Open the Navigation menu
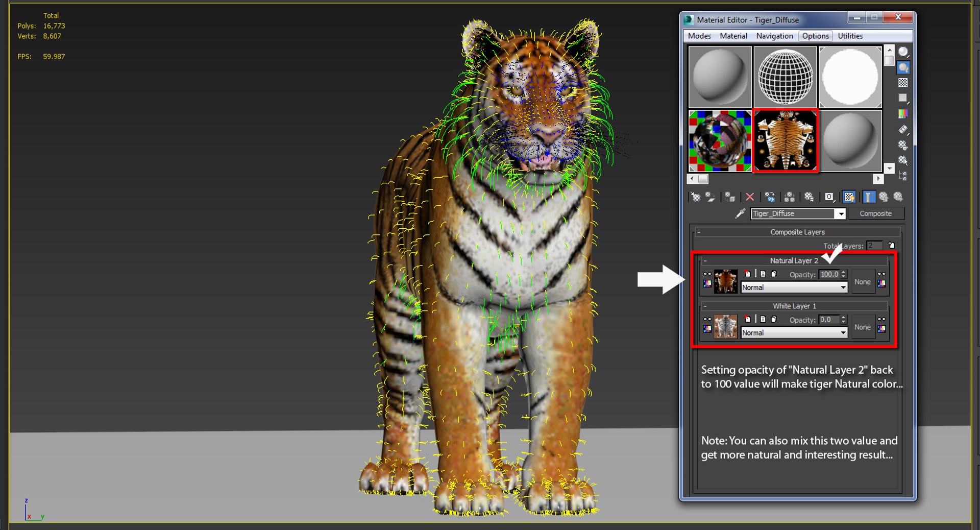The image size is (980, 530). (x=775, y=36)
